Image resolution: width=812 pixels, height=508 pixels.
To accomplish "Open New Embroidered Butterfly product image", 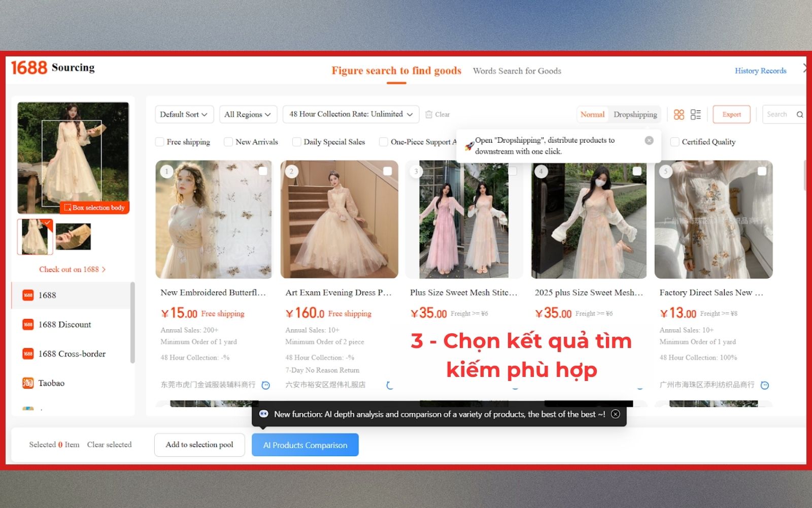I will [x=214, y=219].
